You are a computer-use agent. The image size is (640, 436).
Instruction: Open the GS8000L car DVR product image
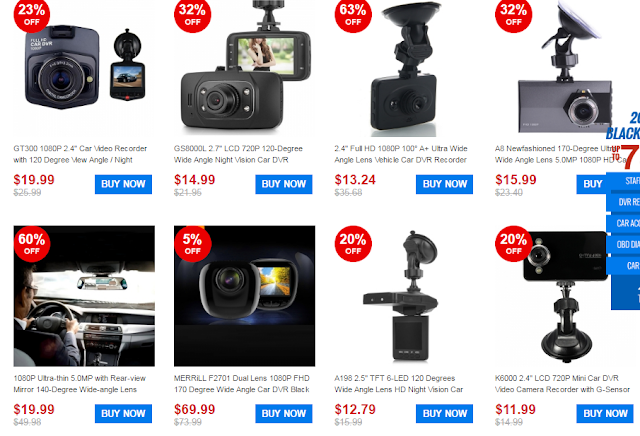[x=244, y=69]
